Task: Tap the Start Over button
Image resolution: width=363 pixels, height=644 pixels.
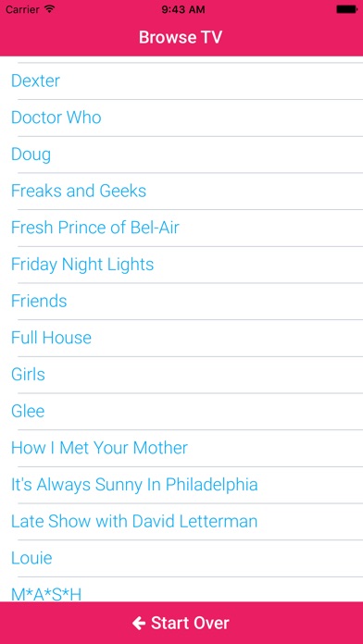Action: pos(181,623)
